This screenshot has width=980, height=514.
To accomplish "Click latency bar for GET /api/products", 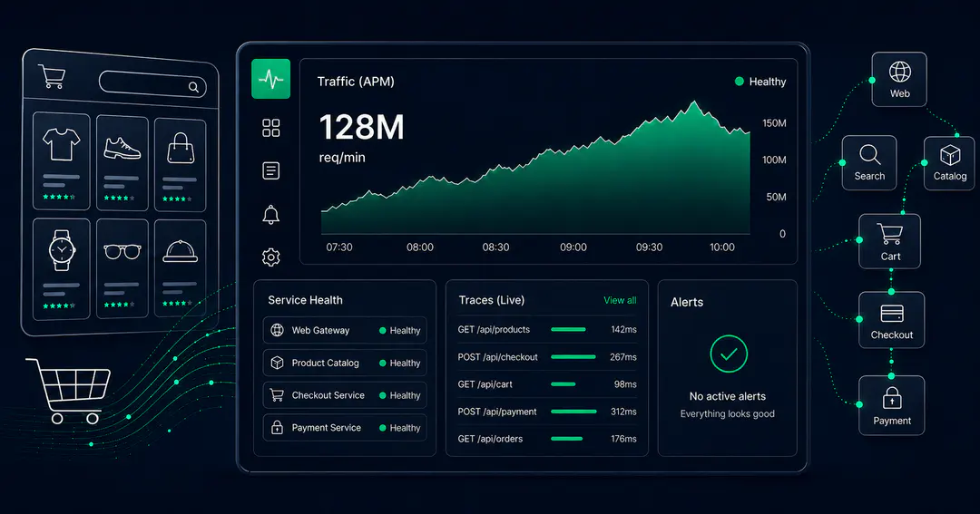I will click(x=568, y=329).
